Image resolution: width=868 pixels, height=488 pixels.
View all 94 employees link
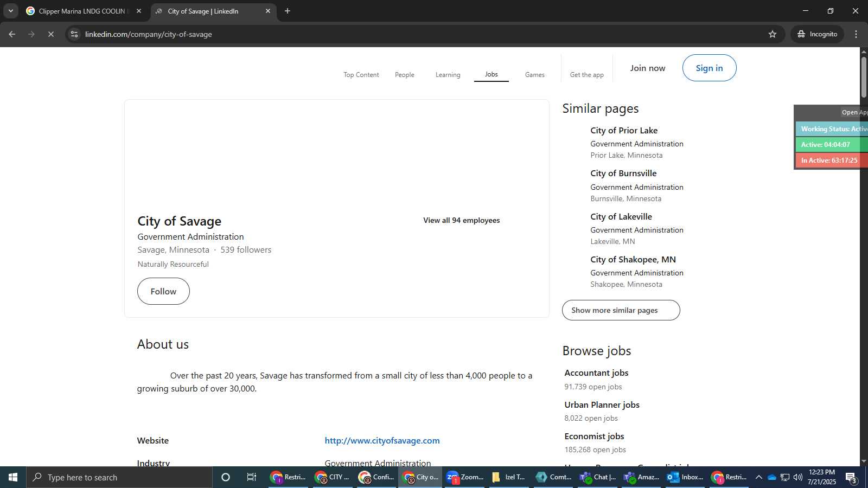point(462,220)
